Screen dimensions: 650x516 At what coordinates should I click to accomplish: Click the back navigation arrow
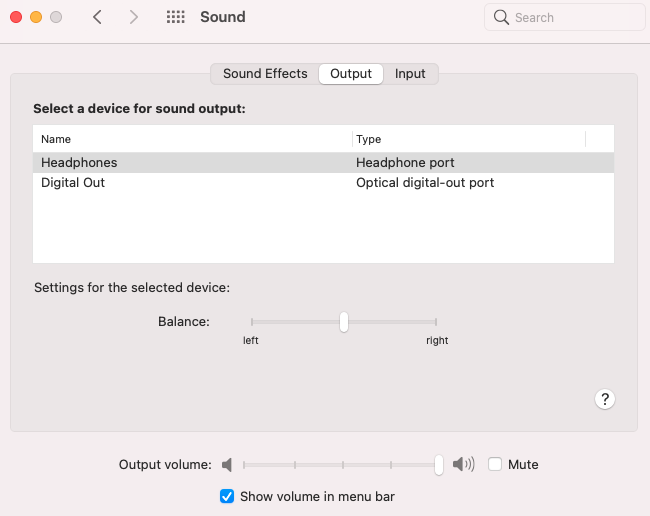click(97, 17)
